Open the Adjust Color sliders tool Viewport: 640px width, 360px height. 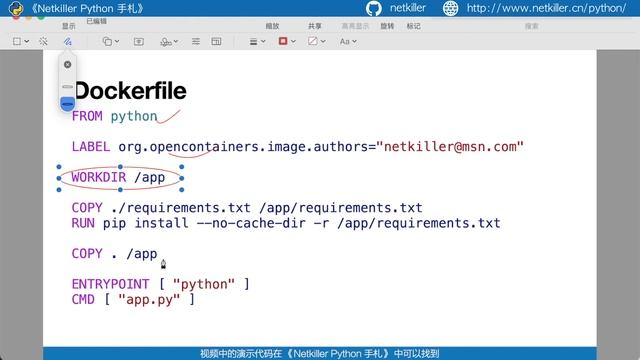(196, 41)
